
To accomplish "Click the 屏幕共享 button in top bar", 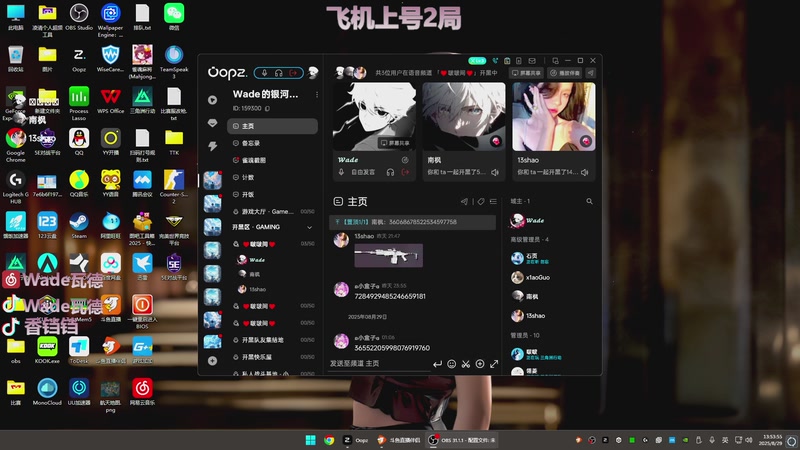I will coord(526,73).
